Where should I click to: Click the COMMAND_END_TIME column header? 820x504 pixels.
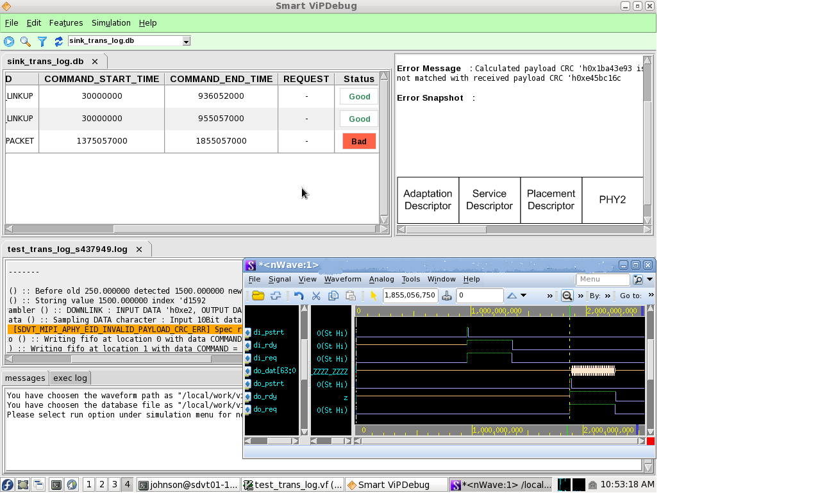(221, 79)
